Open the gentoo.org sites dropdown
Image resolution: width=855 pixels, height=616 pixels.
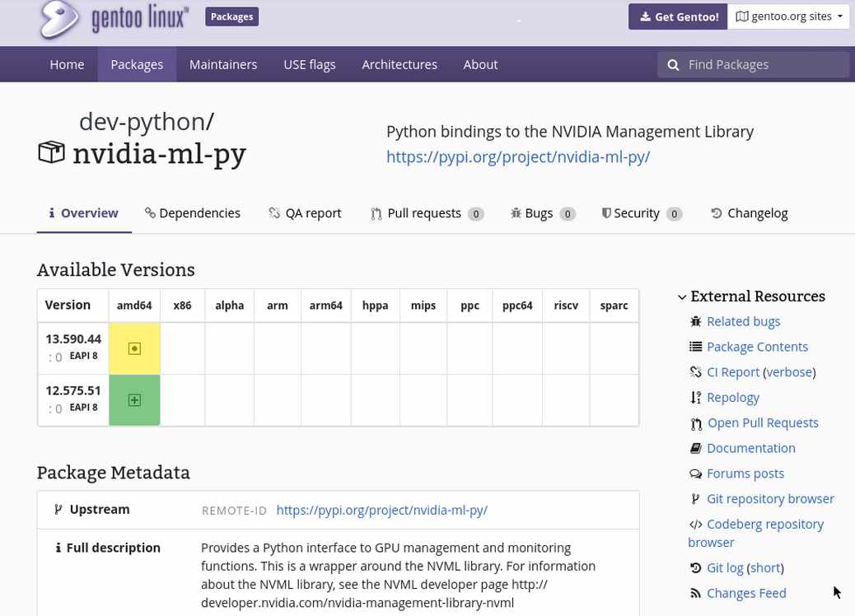point(788,16)
